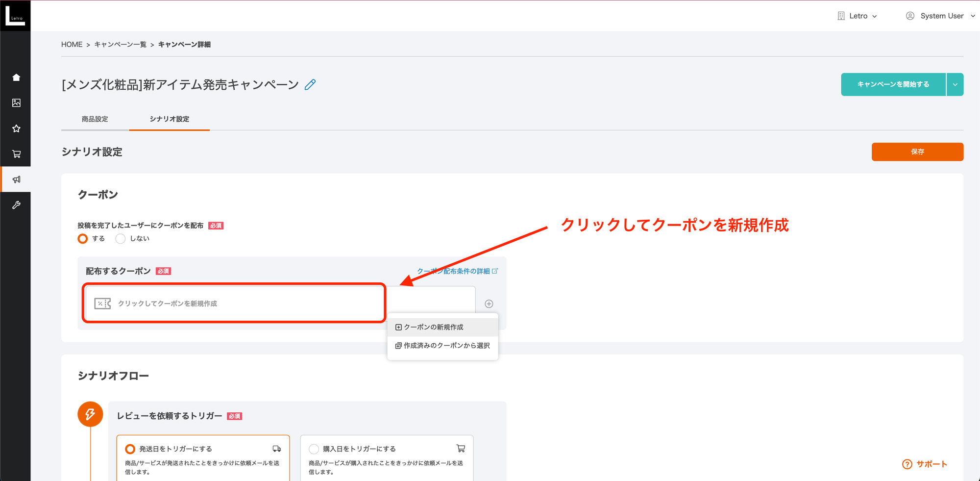The image size is (980, 481).
Task: Expand campaign start options via the chevron
Action: coord(955,84)
